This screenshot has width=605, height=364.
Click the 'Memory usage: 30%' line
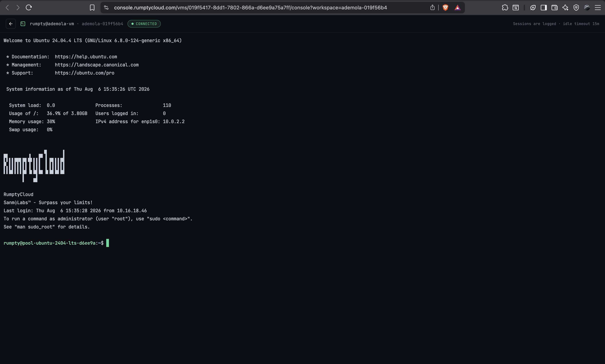point(32,121)
